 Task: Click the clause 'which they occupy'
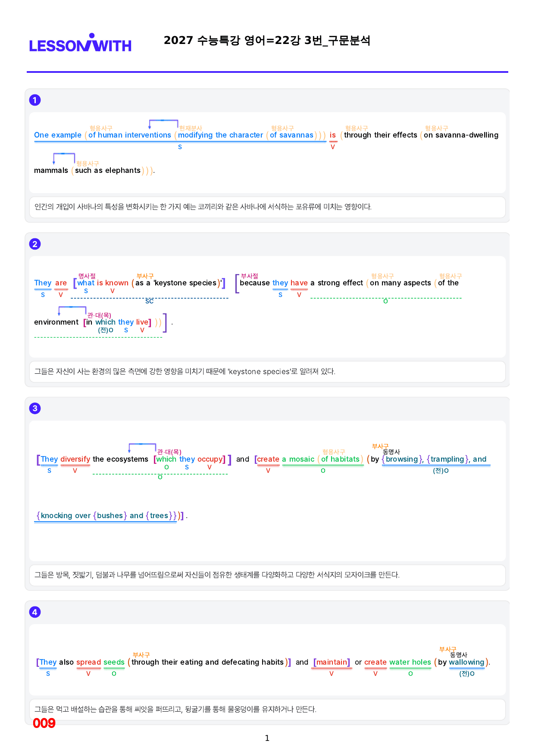click(x=190, y=459)
